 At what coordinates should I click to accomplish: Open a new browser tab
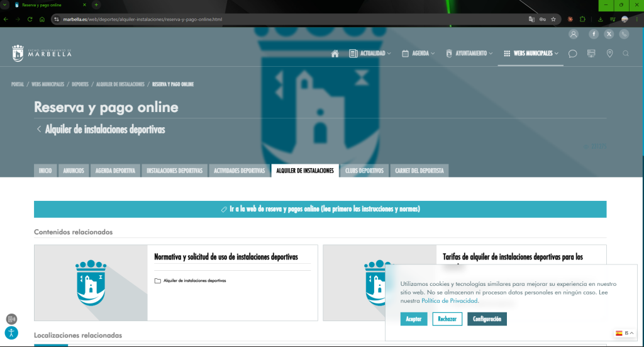(96, 5)
